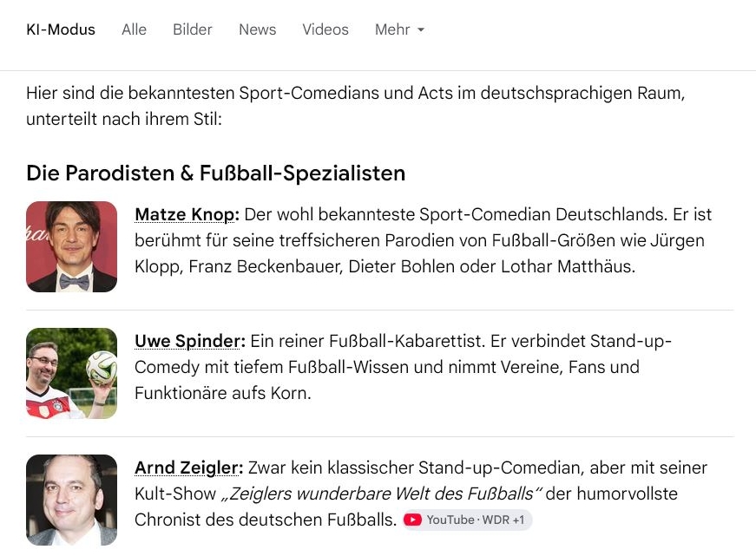The image size is (756, 556).
Task: Click the Uwe Spinder description paragraph
Action: tap(403, 367)
